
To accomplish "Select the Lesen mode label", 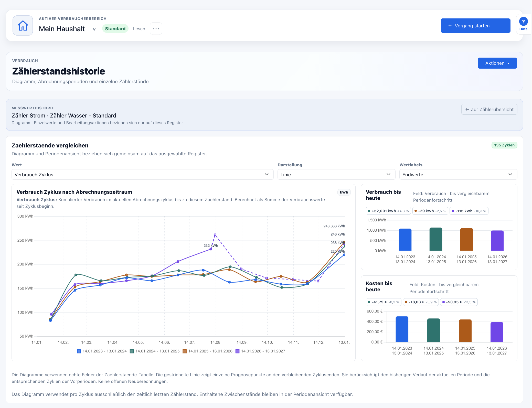I will (x=139, y=29).
